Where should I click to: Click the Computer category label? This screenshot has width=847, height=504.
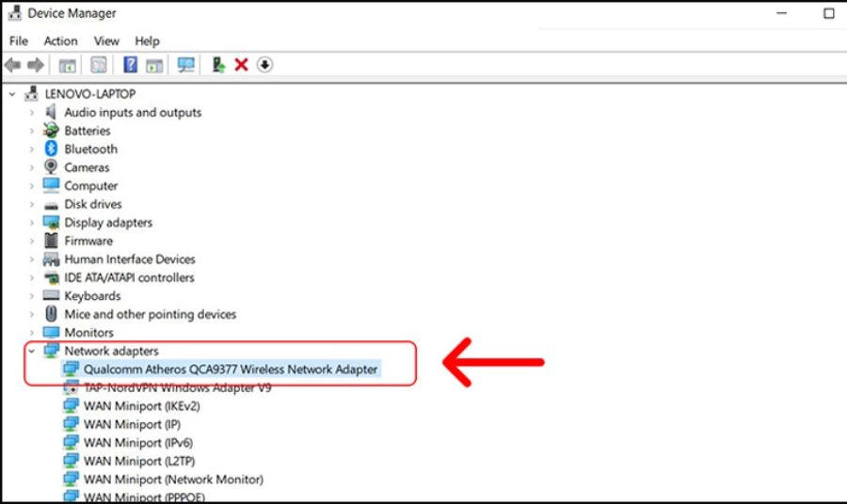90,185
